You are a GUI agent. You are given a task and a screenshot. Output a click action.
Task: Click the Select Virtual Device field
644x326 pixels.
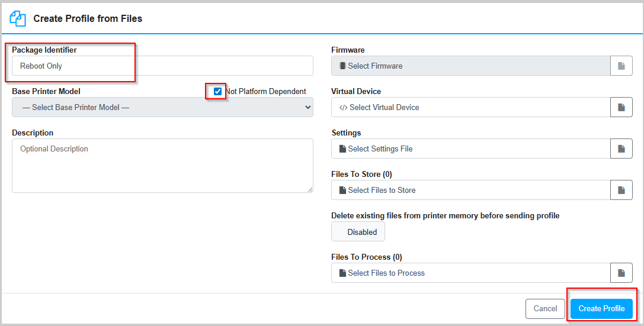point(470,107)
